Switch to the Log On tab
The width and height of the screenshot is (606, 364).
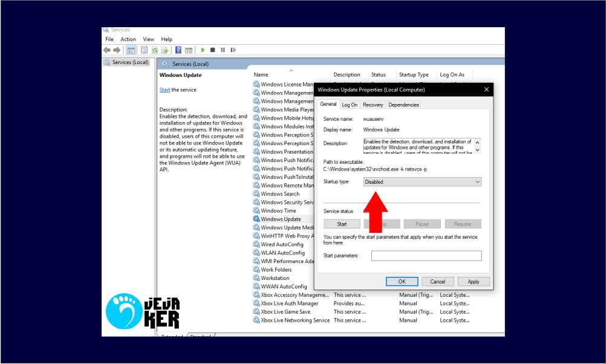point(350,105)
